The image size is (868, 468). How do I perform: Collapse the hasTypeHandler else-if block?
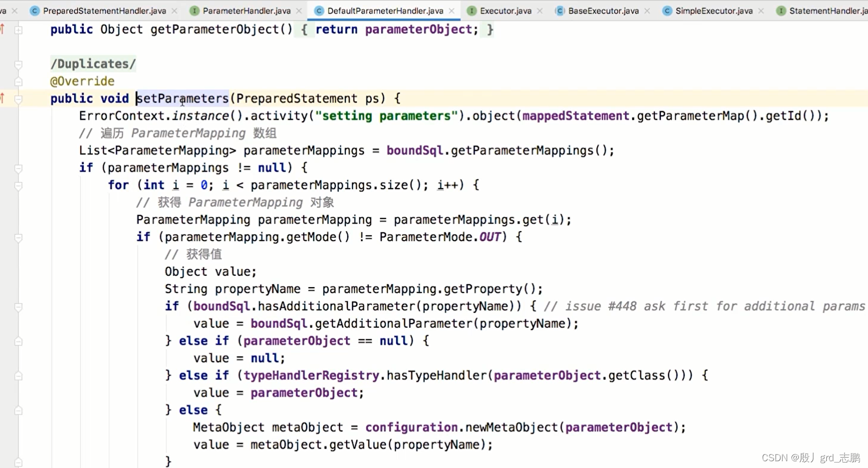18,376
